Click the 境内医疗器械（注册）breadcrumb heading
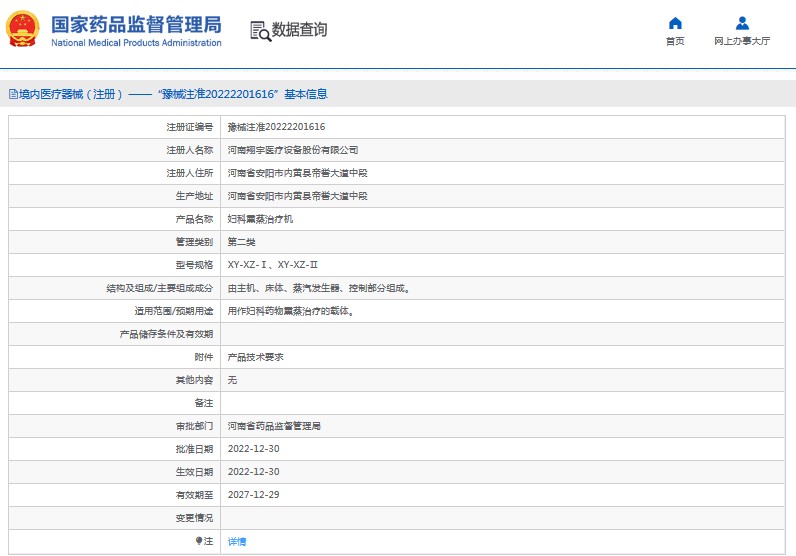Viewport: 796px width, 556px height. [x=71, y=94]
